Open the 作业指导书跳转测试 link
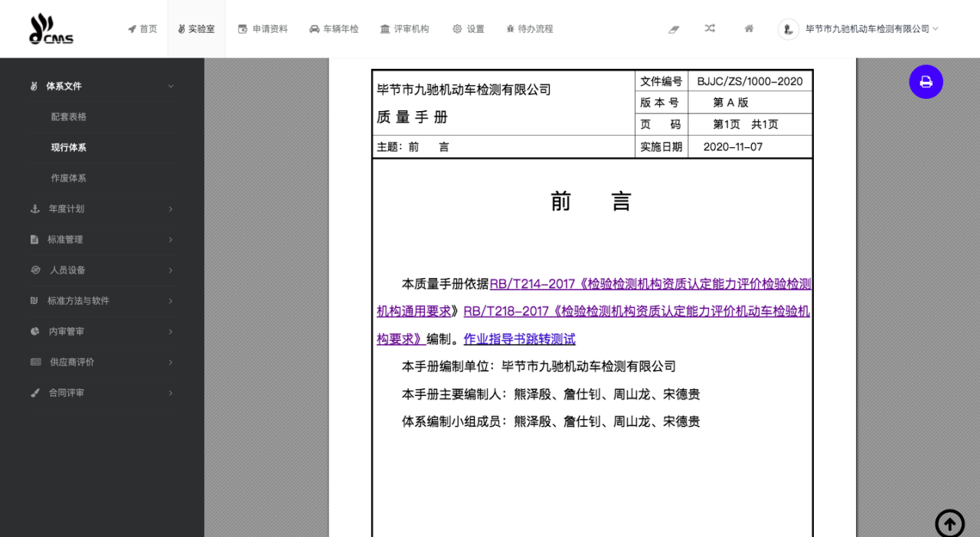The width and height of the screenshot is (980, 537). (x=519, y=339)
